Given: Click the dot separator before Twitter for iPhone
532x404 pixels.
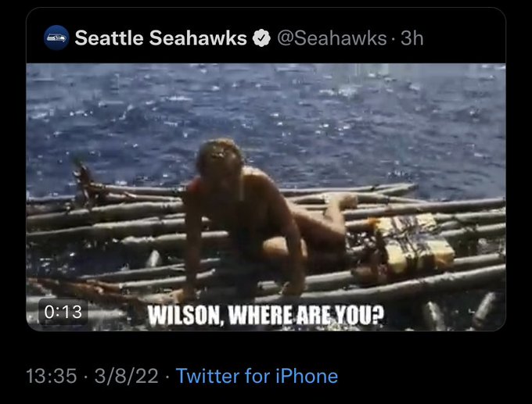Looking at the screenshot, I should click(x=167, y=377).
